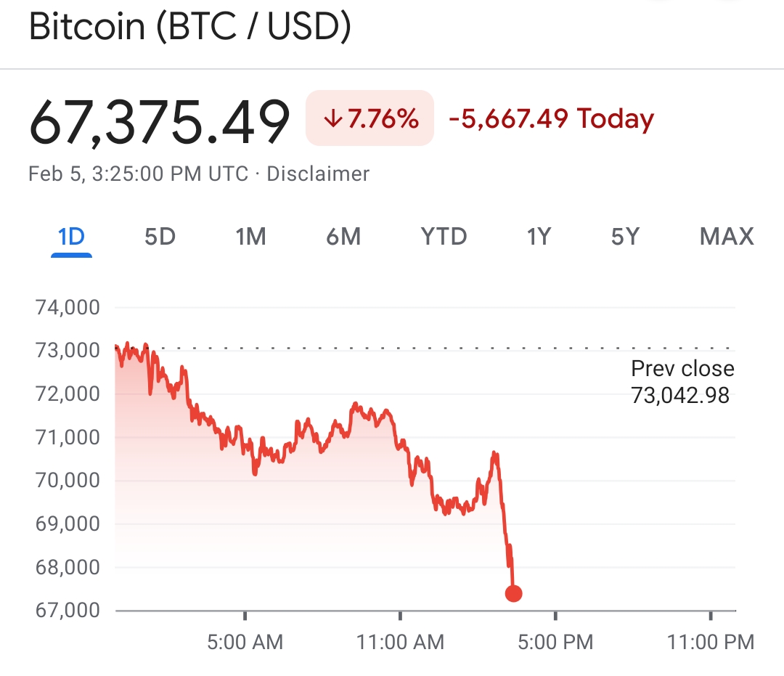Click the red current-price dot on the chart
The image size is (784, 676).
pos(513,594)
